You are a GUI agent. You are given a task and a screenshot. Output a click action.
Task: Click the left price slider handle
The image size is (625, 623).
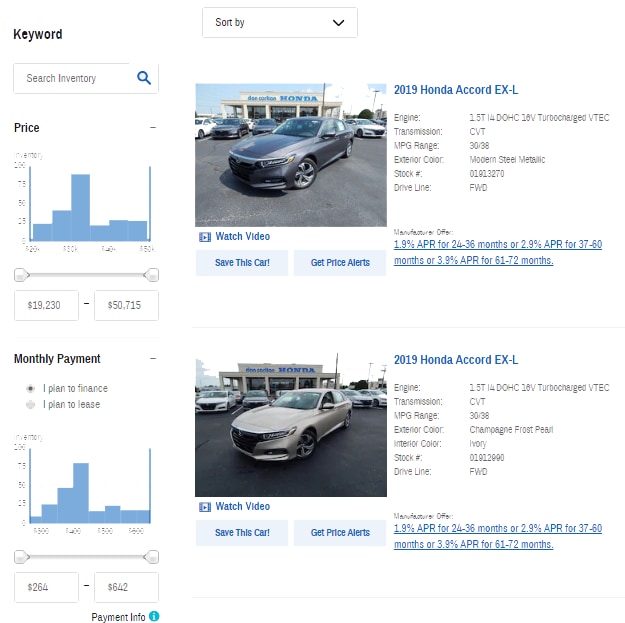coord(22,275)
